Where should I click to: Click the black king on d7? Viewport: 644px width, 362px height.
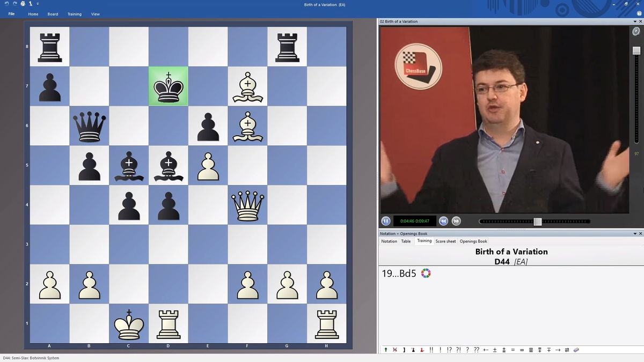coord(169,86)
